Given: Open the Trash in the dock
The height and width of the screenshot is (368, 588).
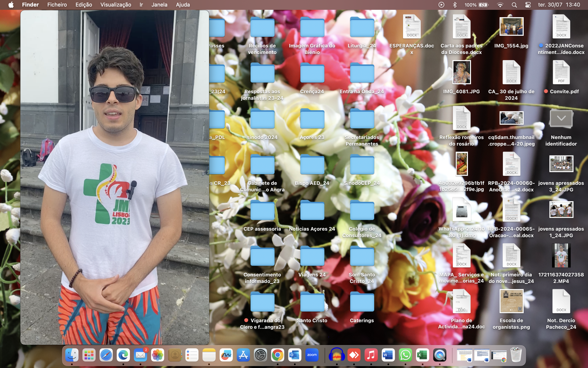Looking at the screenshot, I should [516, 355].
